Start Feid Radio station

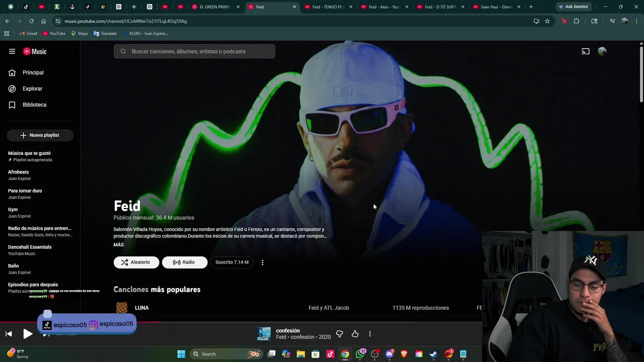tap(185, 262)
